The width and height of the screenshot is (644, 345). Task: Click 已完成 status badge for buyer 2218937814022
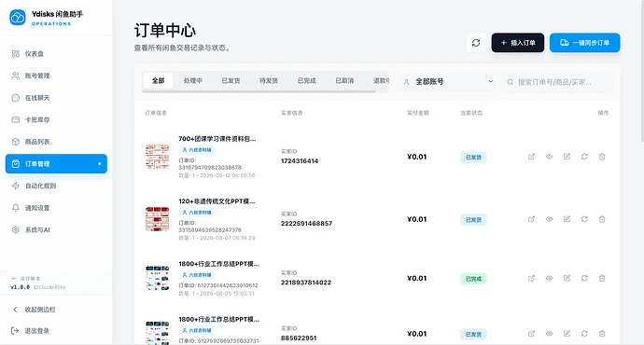pos(473,279)
